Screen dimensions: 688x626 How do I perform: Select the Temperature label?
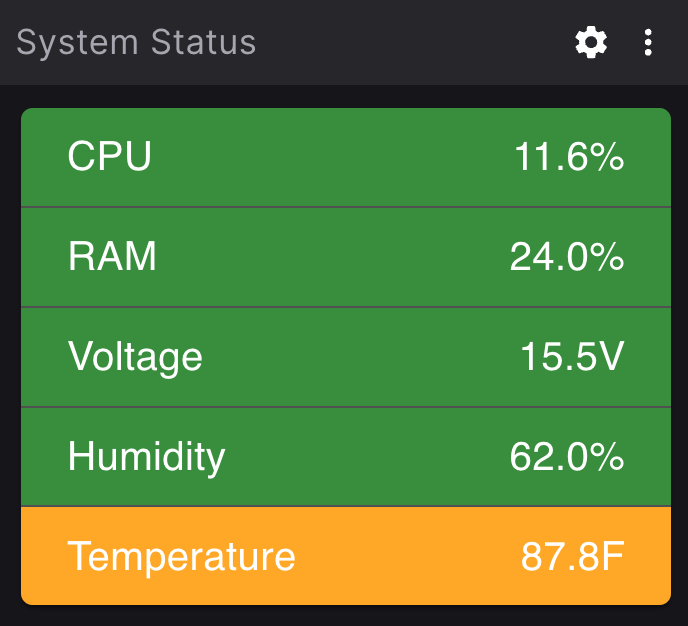(182, 556)
